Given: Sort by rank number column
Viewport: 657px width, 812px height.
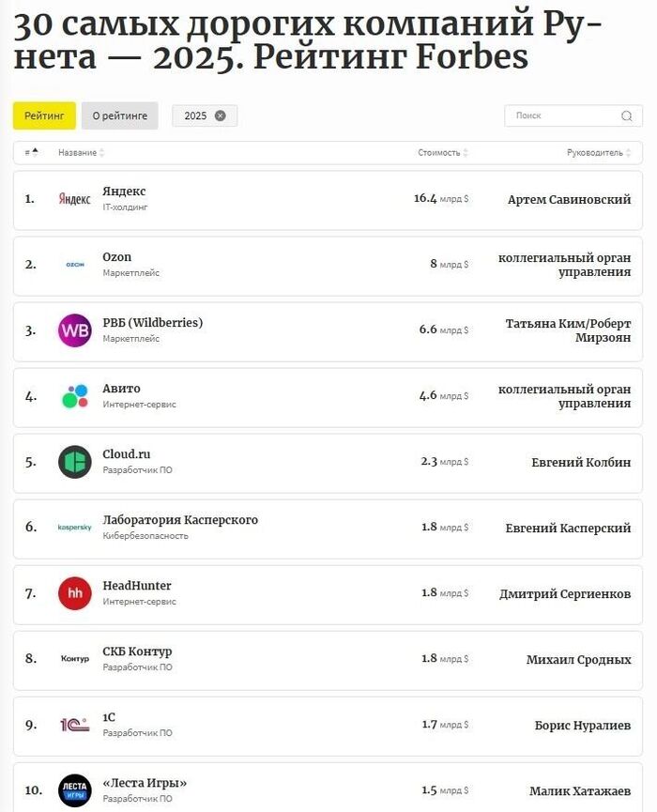Looking at the screenshot, I should point(32,152).
